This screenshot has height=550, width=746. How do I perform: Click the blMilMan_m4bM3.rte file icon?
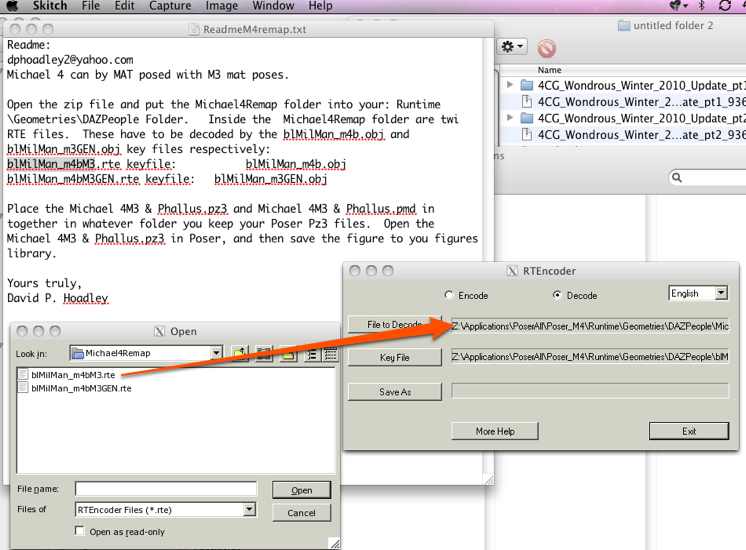(x=22, y=375)
